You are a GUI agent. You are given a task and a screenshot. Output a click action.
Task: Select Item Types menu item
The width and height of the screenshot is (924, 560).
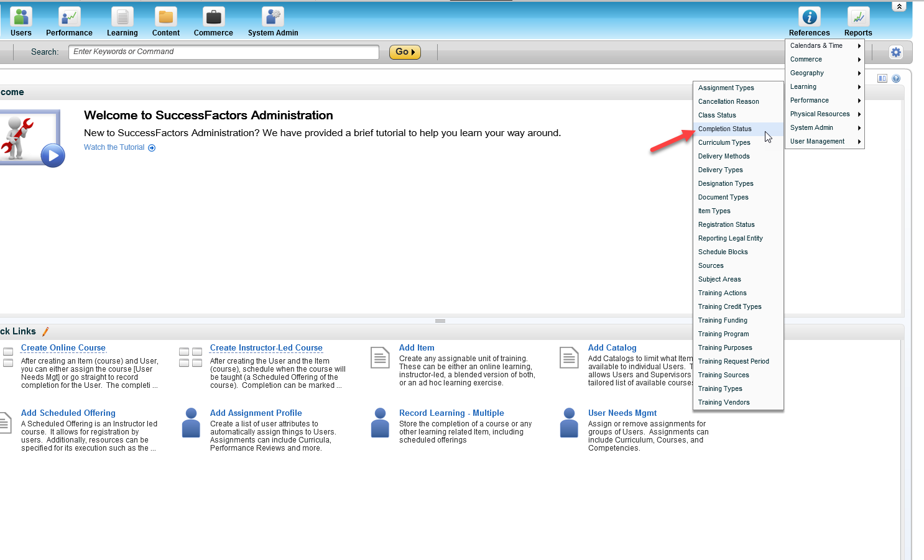pyautogui.click(x=738, y=211)
